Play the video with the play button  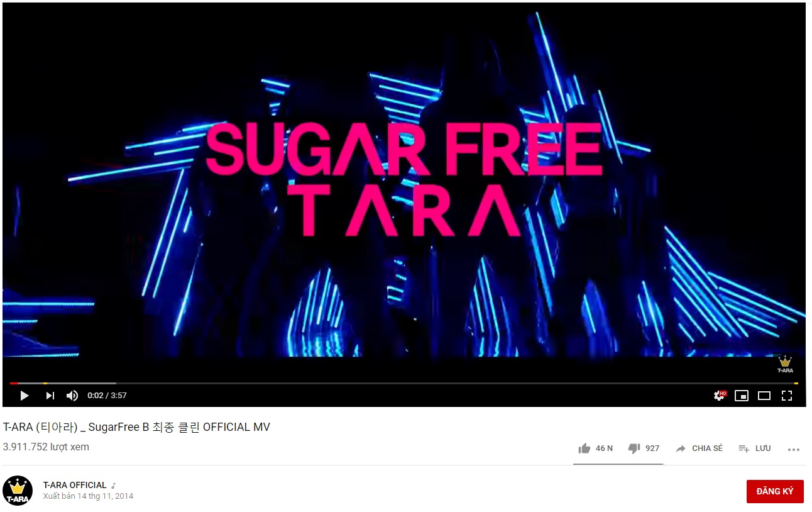click(25, 396)
